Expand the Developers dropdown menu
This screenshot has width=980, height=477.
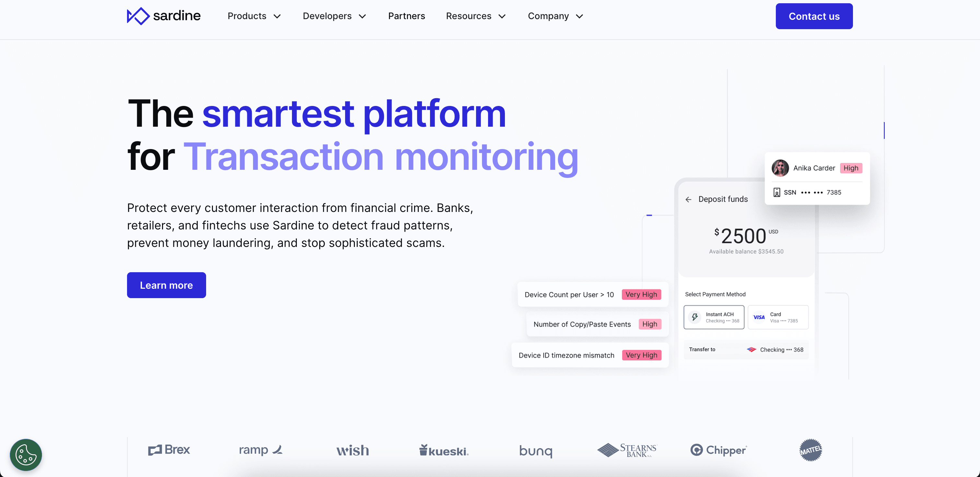pos(334,16)
